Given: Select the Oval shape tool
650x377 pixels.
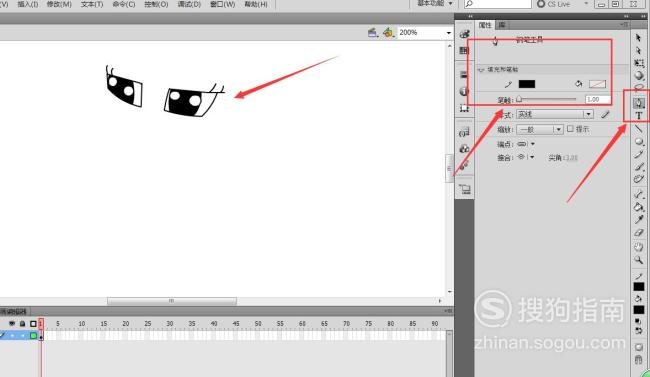Looking at the screenshot, I should pyautogui.click(x=639, y=142).
